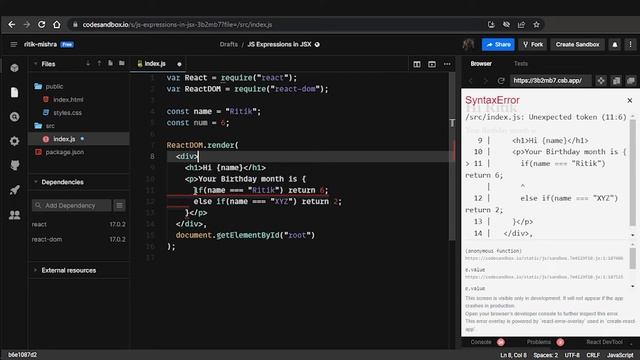The image size is (640, 360).
Task: Click the Add Dependency search field
Action: pyautogui.click(x=71, y=205)
